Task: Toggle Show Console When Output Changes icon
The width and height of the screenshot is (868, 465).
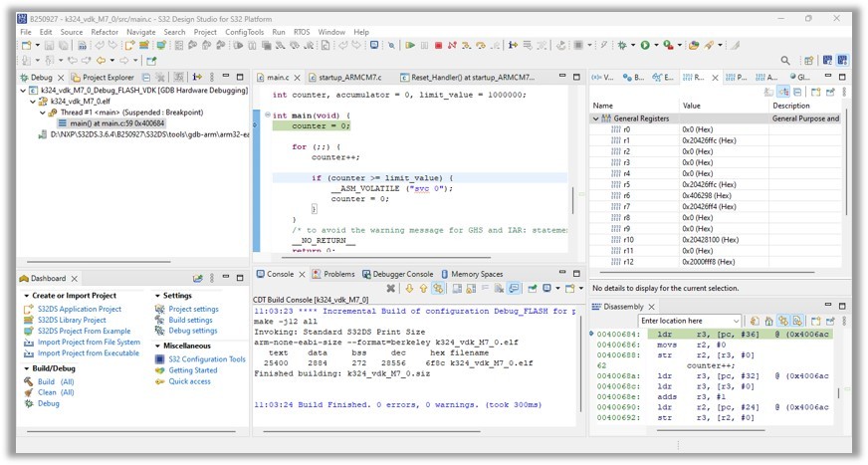Action: coord(514,289)
